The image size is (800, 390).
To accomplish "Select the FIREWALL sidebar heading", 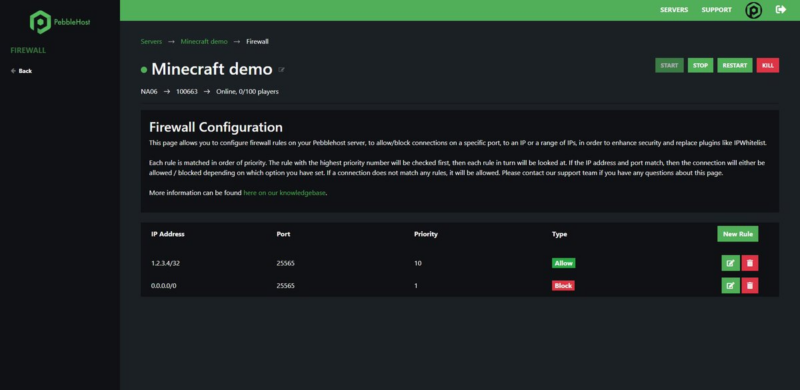I will [28, 51].
